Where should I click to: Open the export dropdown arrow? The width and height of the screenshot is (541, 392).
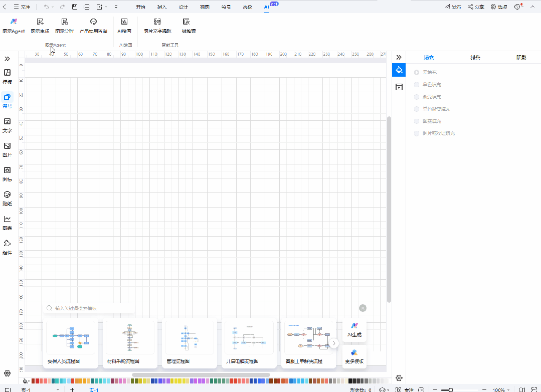[x=106, y=7]
